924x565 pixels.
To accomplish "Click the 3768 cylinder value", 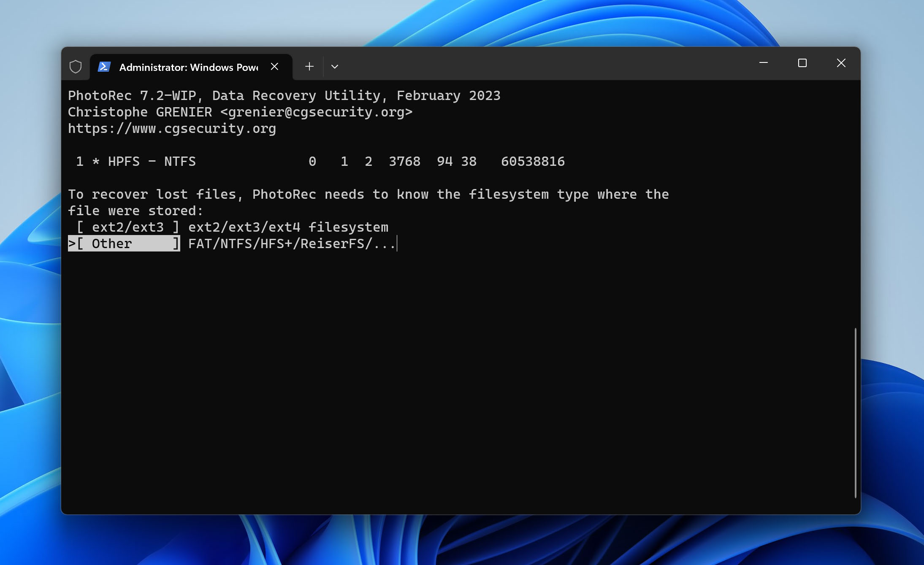I will [404, 161].
